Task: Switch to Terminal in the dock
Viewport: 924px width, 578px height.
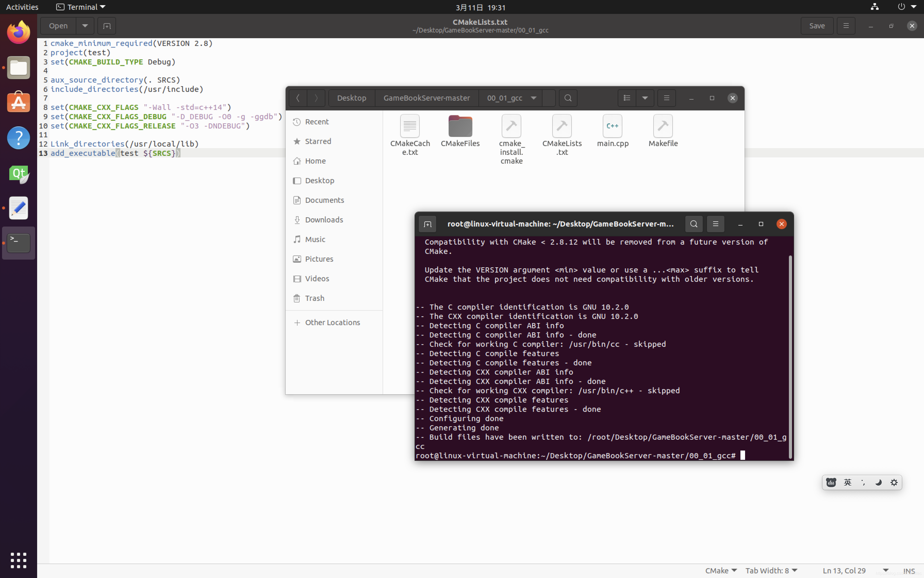Action: pyautogui.click(x=18, y=243)
